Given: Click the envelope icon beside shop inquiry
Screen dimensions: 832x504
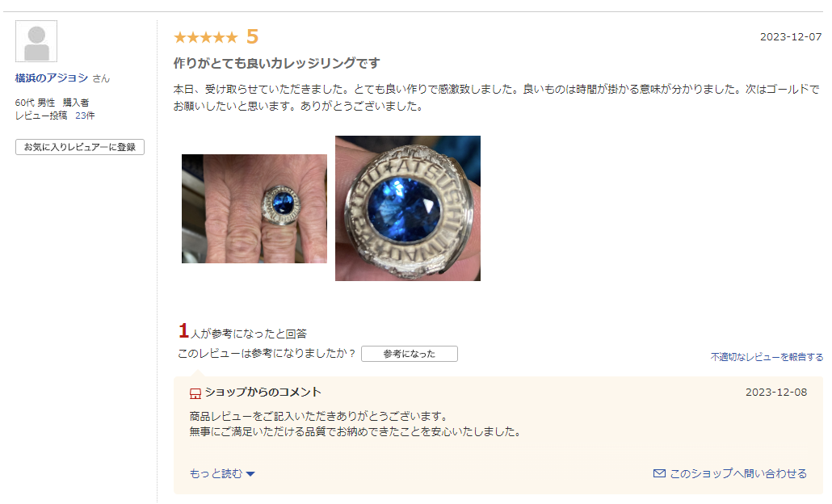Looking at the screenshot, I should [659, 473].
